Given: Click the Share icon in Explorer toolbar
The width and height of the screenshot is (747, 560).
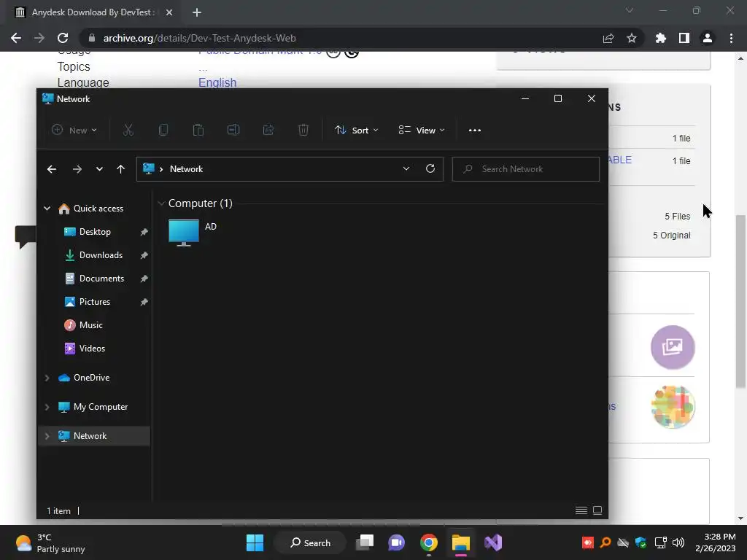Looking at the screenshot, I should tap(268, 130).
